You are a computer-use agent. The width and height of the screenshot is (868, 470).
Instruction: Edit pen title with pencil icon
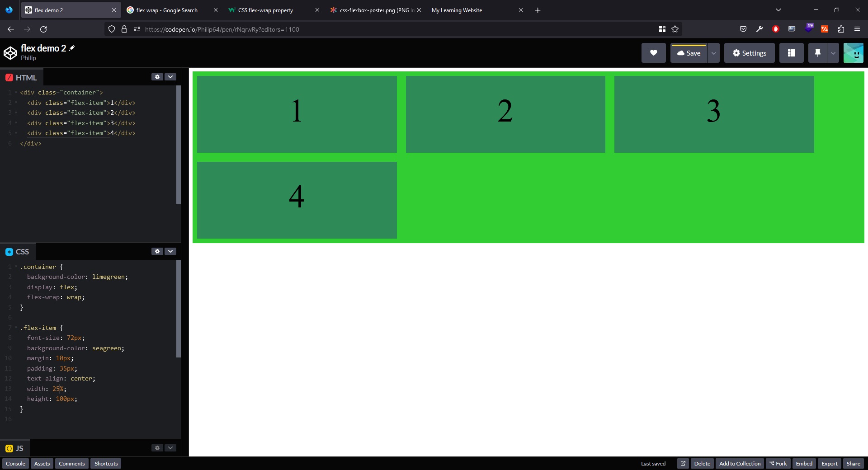coord(72,48)
